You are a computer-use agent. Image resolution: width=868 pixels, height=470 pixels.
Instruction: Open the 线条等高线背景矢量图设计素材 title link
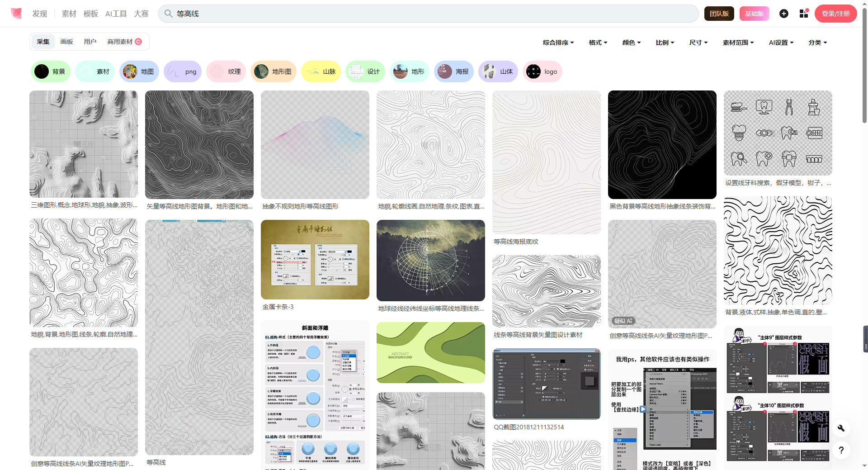point(538,335)
